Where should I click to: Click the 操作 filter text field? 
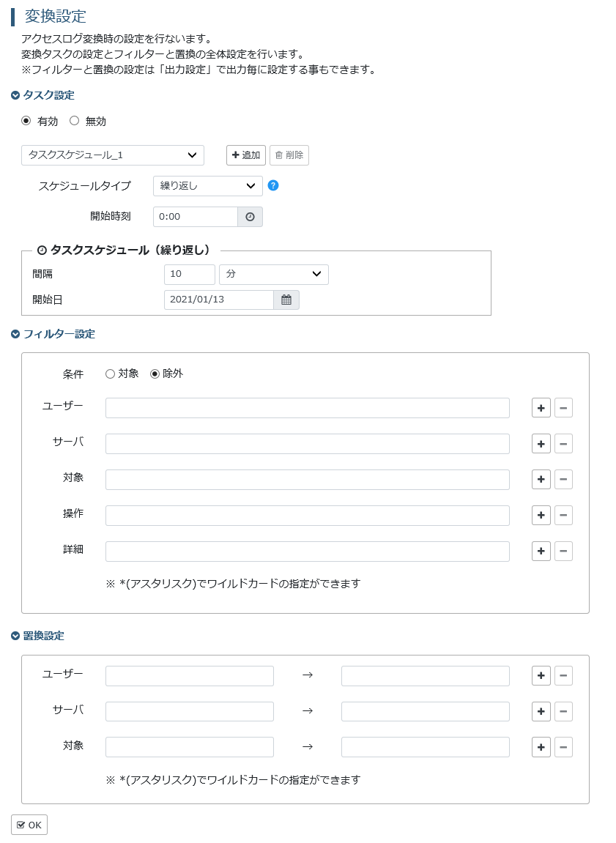click(308, 515)
